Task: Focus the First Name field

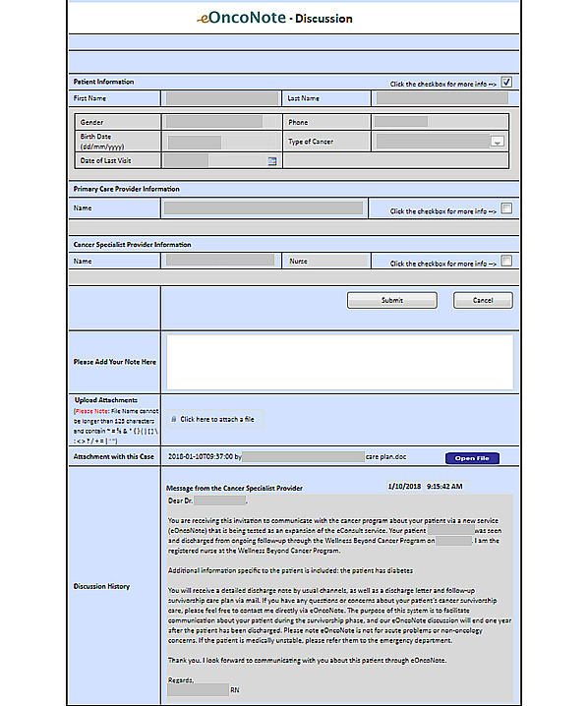Action: (x=222, y=98)
